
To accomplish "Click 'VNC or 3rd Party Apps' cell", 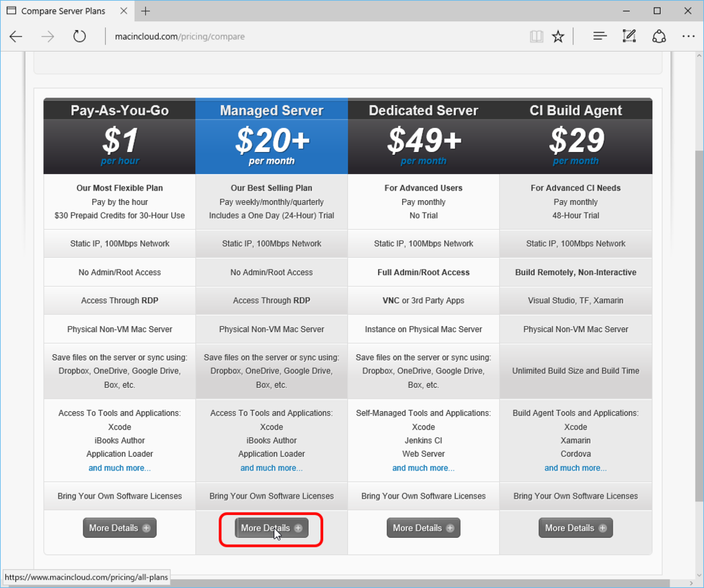I will pyautogui.click(x=423, y=301).
